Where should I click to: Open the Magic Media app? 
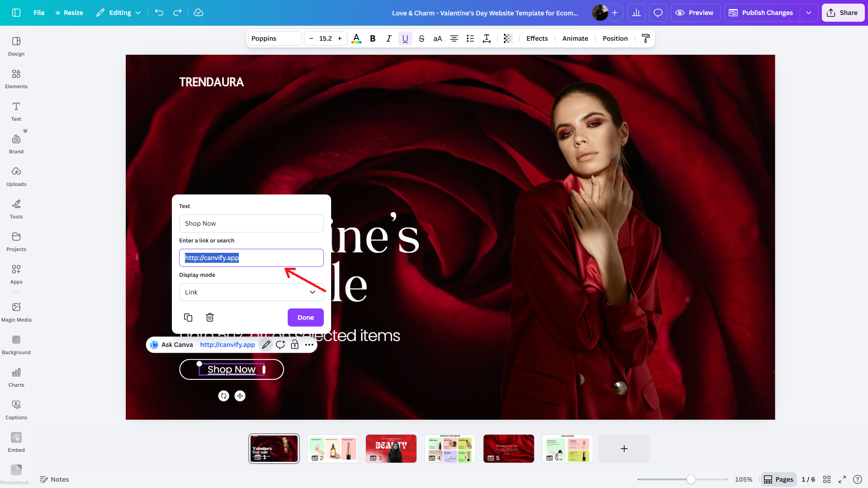pos(16,312)
